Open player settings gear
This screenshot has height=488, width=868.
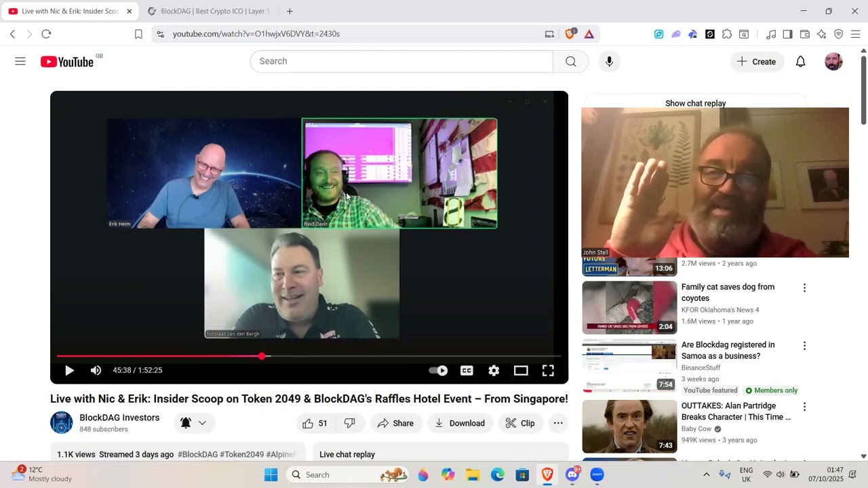coord(494,371)
